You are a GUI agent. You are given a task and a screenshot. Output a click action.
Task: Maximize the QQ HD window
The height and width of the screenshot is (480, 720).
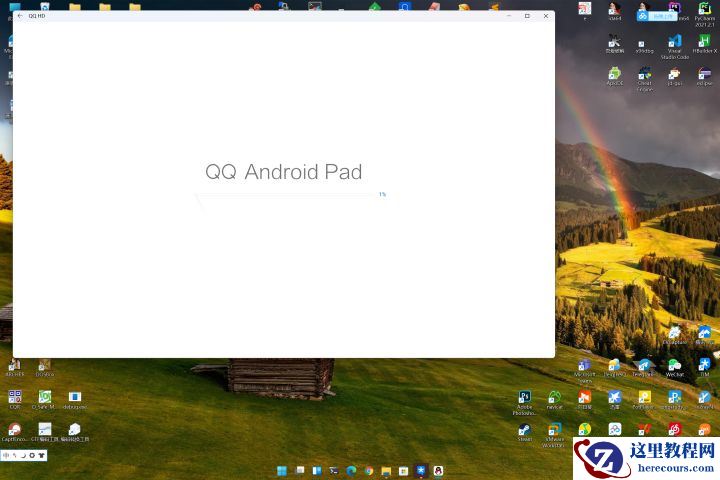[x=527, y=16]
